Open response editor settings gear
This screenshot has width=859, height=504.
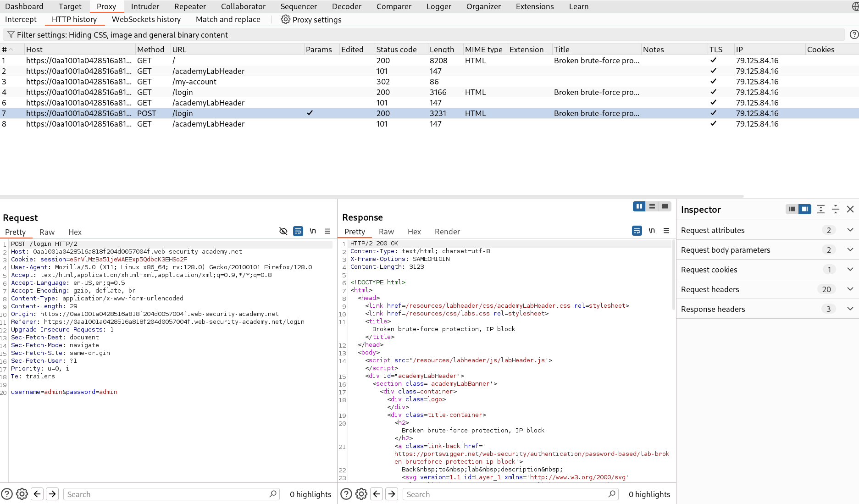(361, 494)
